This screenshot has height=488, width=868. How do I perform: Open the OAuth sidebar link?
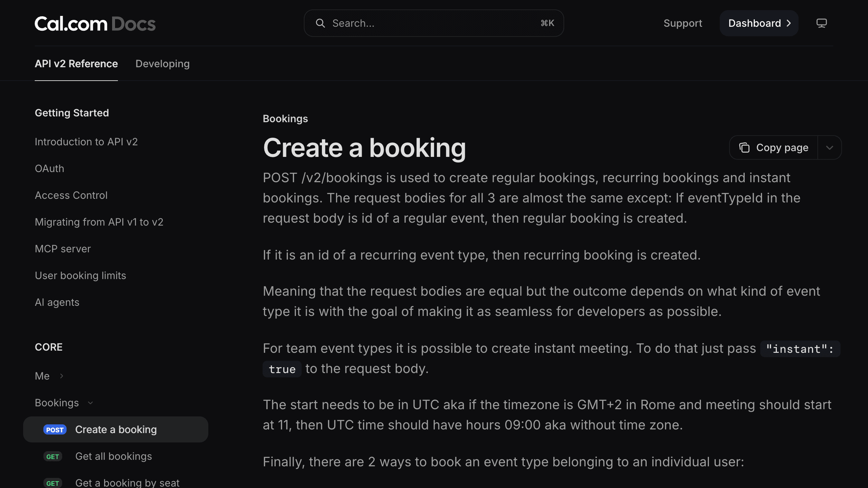[50, 168]
